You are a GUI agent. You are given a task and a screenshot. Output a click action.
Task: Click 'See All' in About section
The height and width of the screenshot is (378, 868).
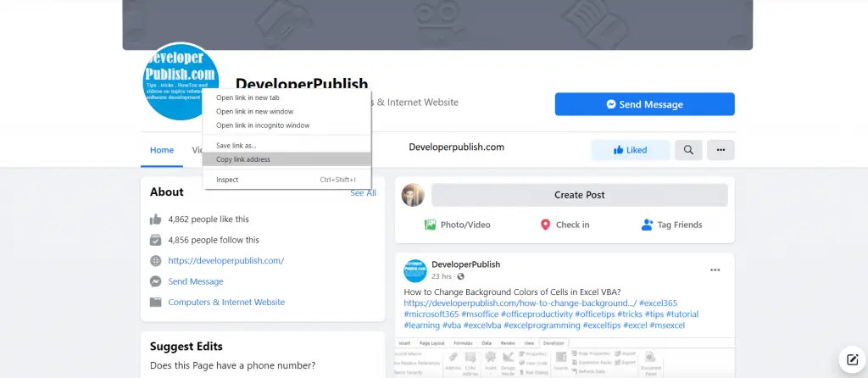click(x=363, y=192)
